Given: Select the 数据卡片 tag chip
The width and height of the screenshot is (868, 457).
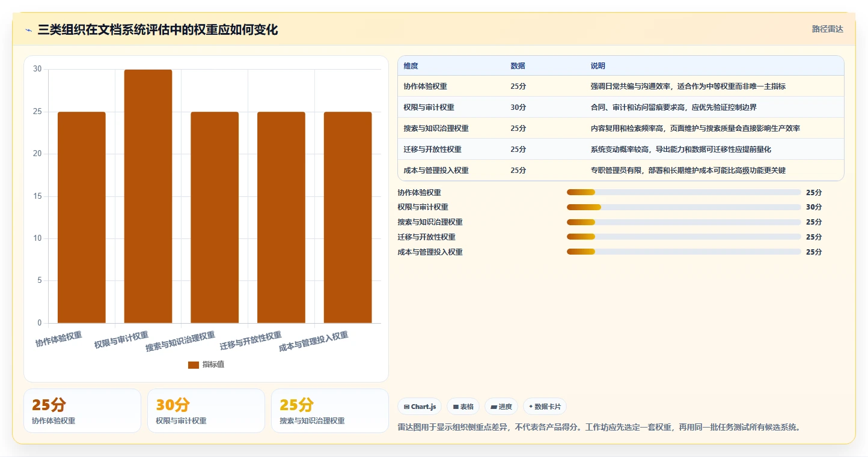Looking at the screenshot, I should tap(545, 407).
